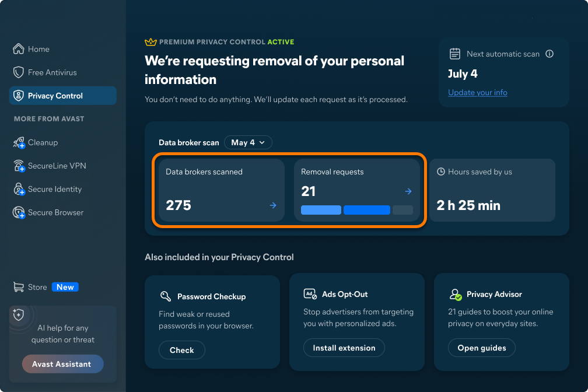588x392 pixels.
Task: Click the Free Antivirus shield icon
Action: click(x=19, y=72)
